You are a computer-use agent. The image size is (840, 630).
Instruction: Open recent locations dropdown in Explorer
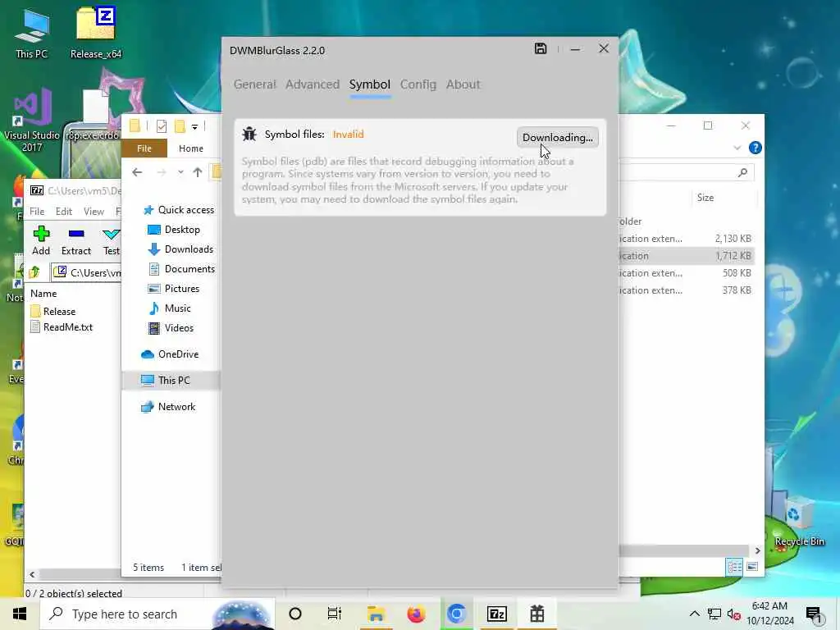(x=180, y=172)
